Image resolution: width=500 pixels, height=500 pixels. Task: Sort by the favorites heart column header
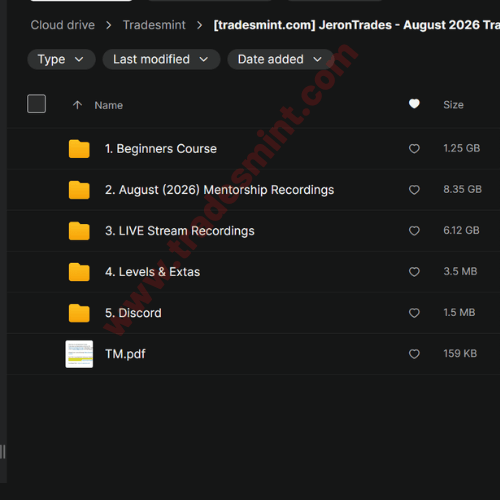(414, 104)
